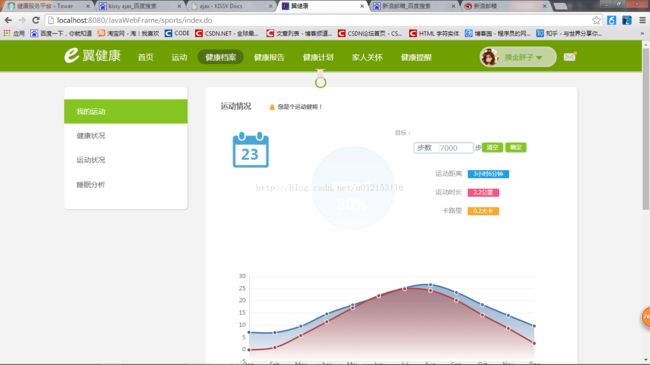This screenshot has width=650, height=365.
Task: Open the 首页 navigation item
Action: point(146,57)
